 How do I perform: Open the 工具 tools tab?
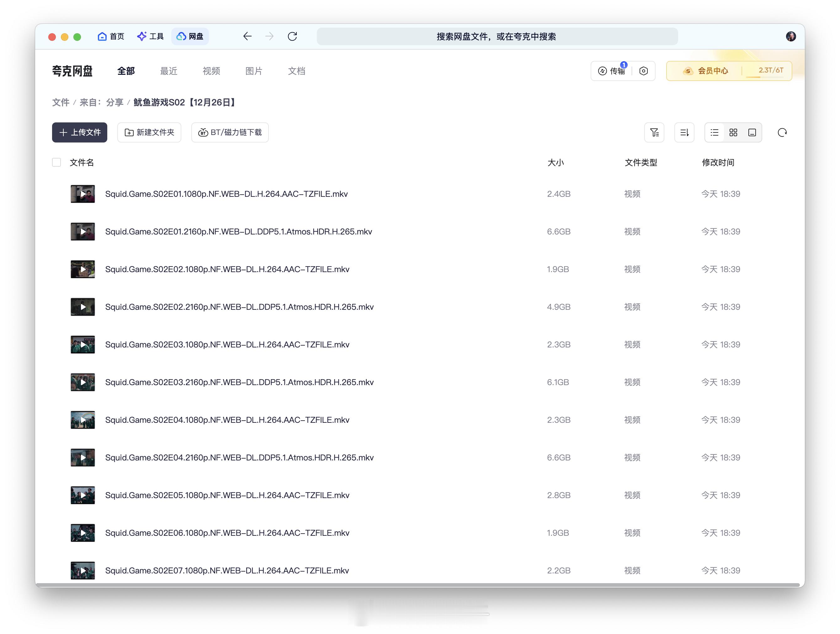150,36
